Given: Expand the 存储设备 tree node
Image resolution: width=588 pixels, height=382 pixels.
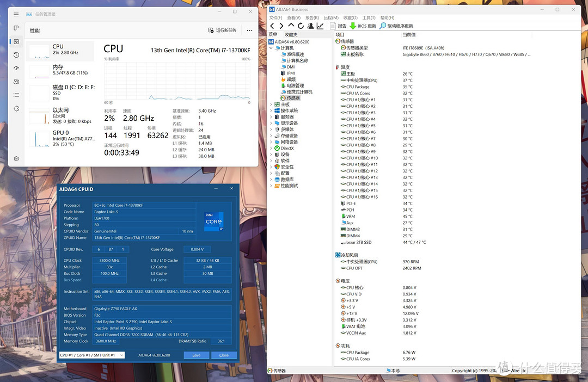Looking at the screenshot, I should [x=272, y=136].
